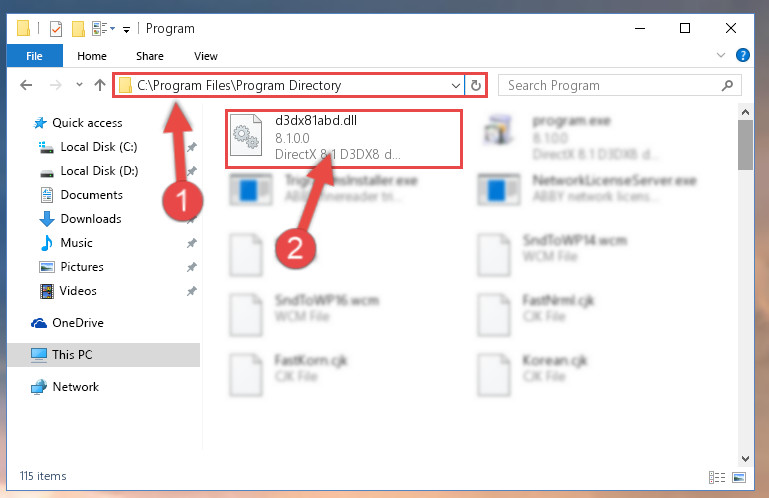Open the Customize Quick Access Toolbar arrow
Viewport: 769px width, 498px height.
point(126,30)
